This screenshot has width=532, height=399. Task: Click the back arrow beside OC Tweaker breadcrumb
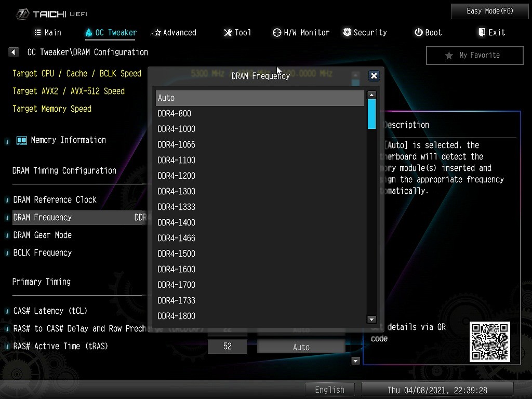14,52
